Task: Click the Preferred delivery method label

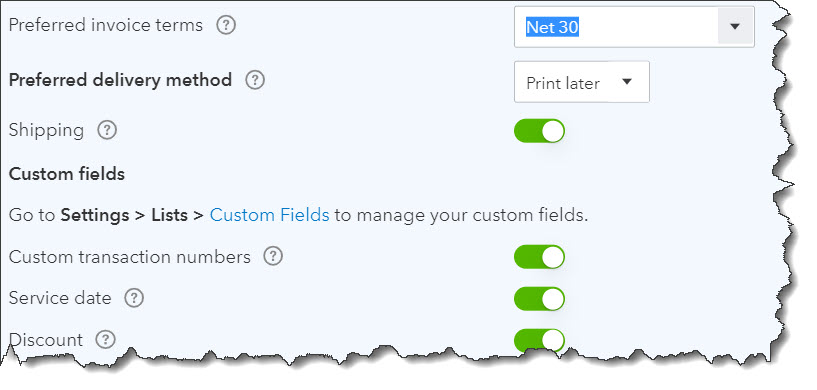Action: (120, 80)
